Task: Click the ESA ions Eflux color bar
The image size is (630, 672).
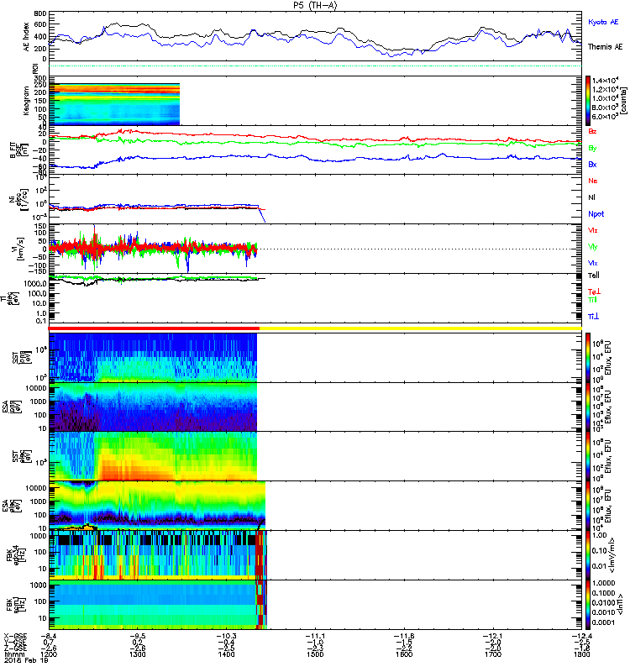Action: tap(588, 407)
